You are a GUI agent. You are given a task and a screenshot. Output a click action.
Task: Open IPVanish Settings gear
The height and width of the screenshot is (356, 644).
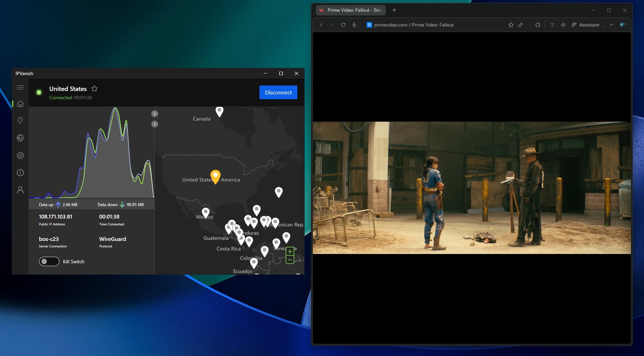coord(20,155)
